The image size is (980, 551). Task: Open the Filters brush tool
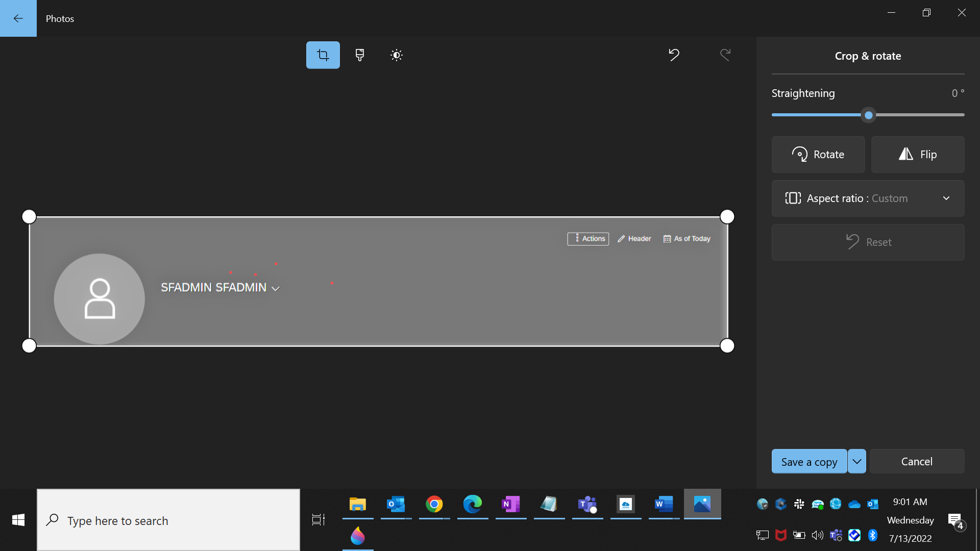point(360,55)
